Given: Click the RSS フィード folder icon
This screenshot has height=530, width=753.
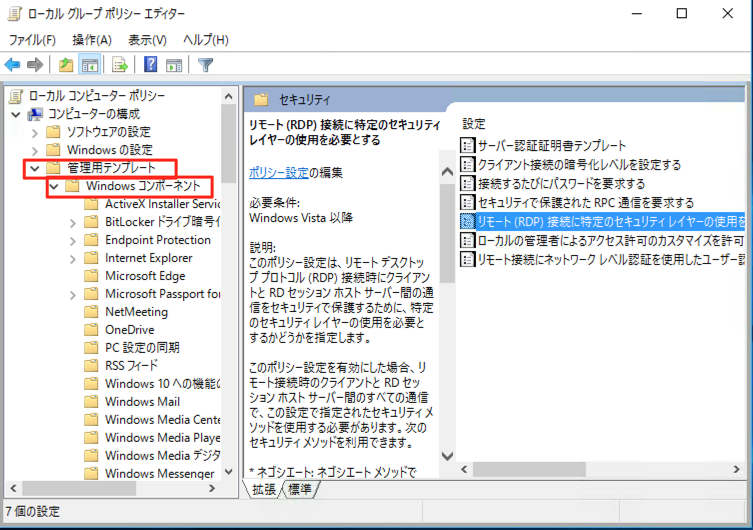Looking at the screenshot, I should point(91,366).
